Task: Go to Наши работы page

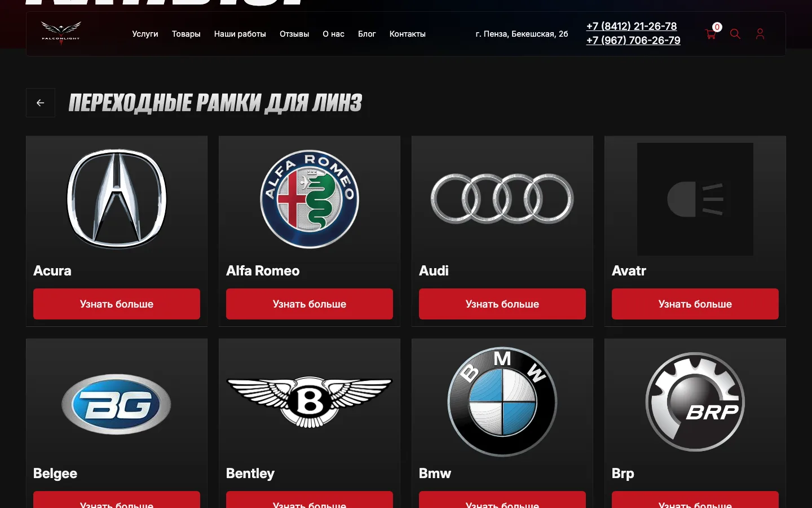Action: coord(240,34)
